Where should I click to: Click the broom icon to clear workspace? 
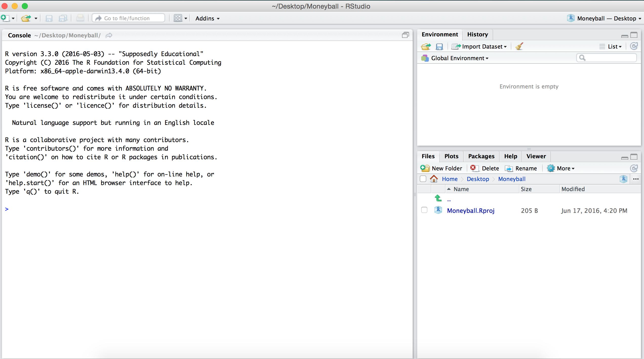(x=519, y=47)
